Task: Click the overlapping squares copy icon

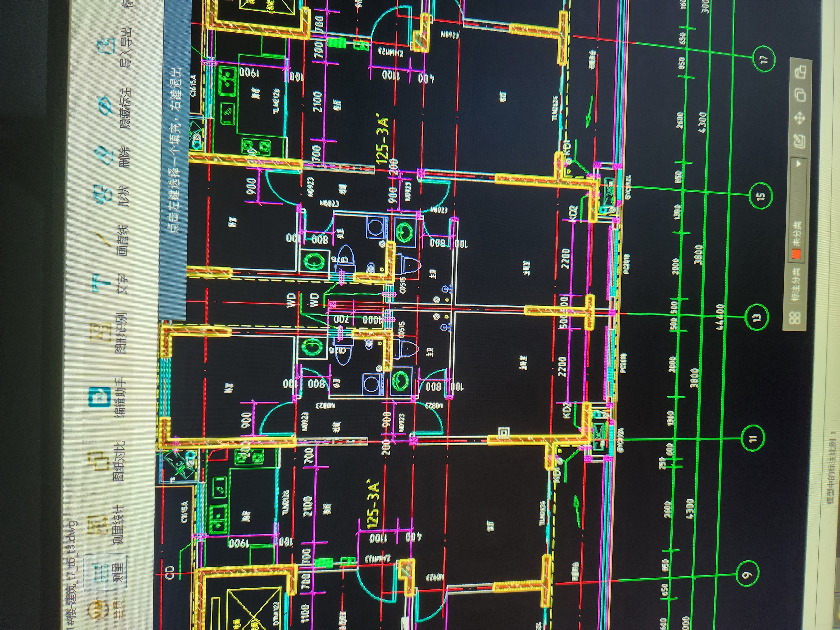Action: click(x=801, y=94)
